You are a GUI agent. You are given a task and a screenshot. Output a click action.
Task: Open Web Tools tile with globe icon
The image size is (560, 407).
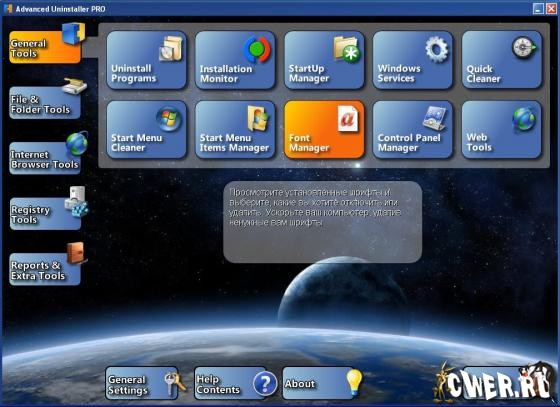[x=501, y=130]
